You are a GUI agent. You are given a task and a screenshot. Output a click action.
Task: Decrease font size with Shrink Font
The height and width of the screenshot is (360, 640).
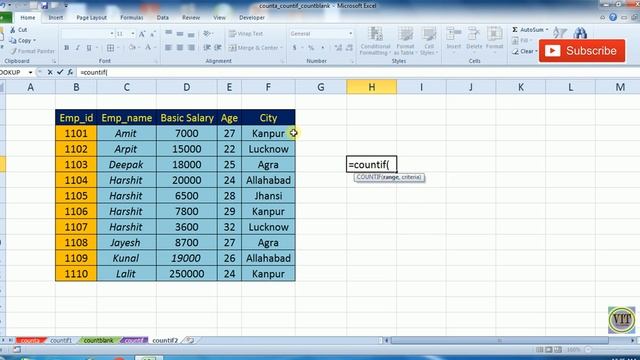click(153, 34)
